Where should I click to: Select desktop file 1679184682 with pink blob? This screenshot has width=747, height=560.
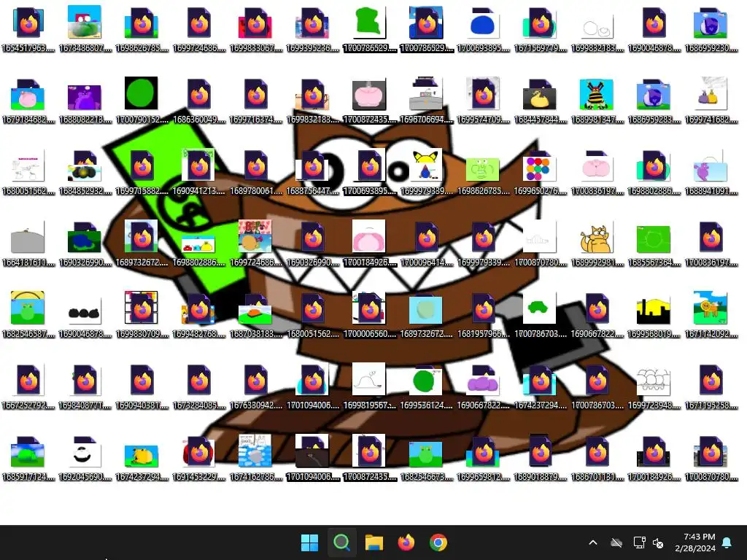pos(28,100)
